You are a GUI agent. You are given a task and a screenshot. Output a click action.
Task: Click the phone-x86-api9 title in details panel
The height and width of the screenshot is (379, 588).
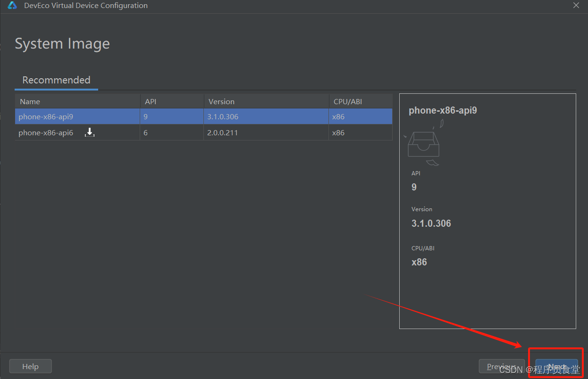(x=443, y=110)
